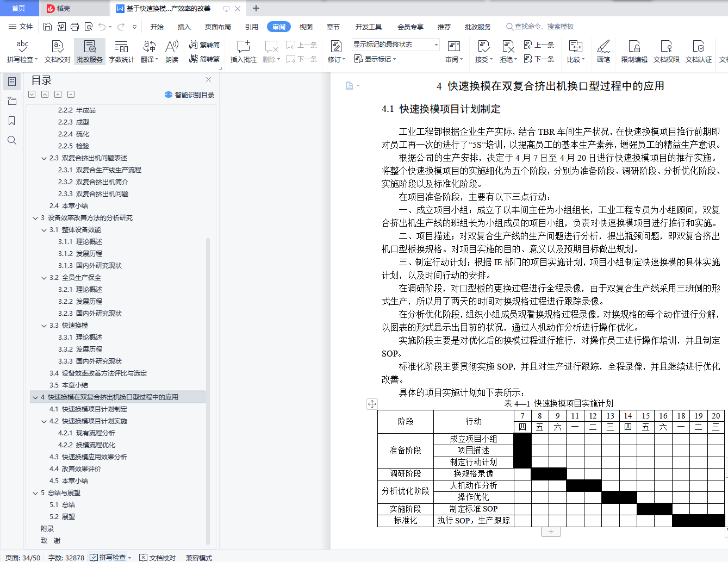
Task: Open the 审阅 review pane button
Action: click(454, 52)
